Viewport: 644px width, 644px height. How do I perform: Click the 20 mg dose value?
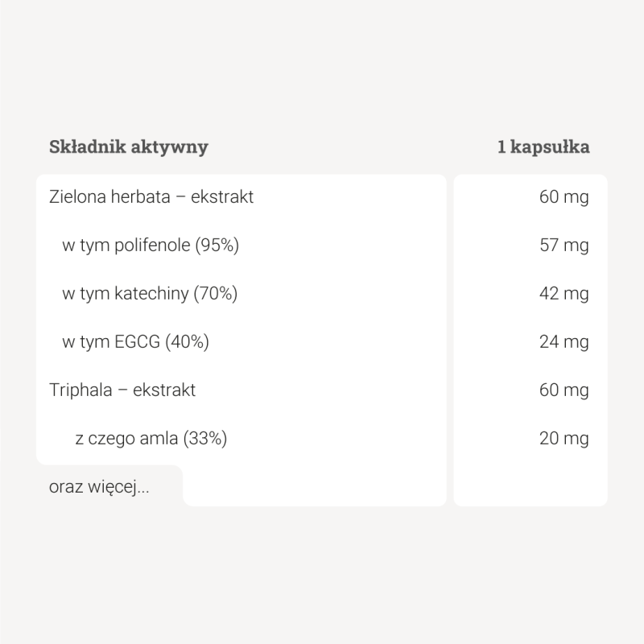click(563, 439)
